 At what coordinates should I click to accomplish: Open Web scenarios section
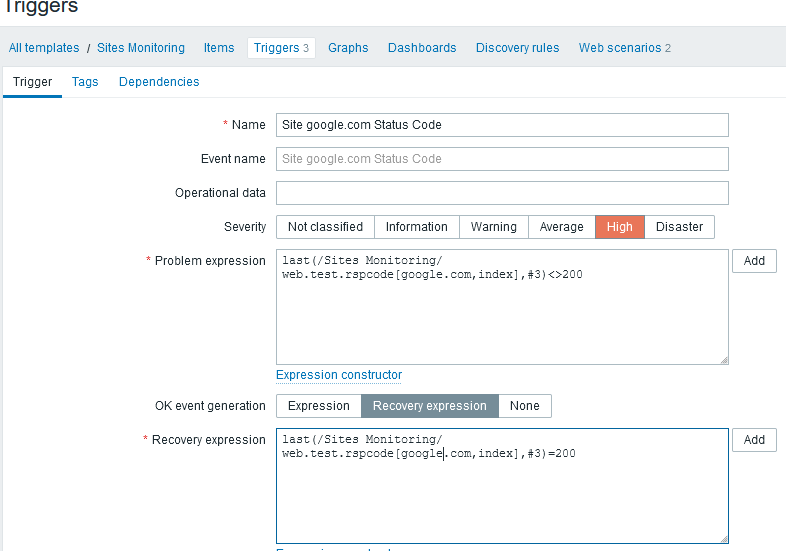click(x=625, y=48)
